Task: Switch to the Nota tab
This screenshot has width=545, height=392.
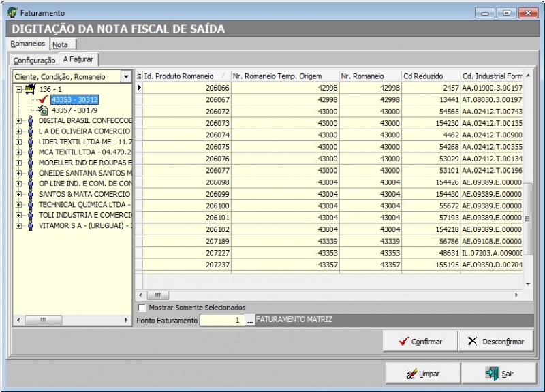Action: point(60,44)
